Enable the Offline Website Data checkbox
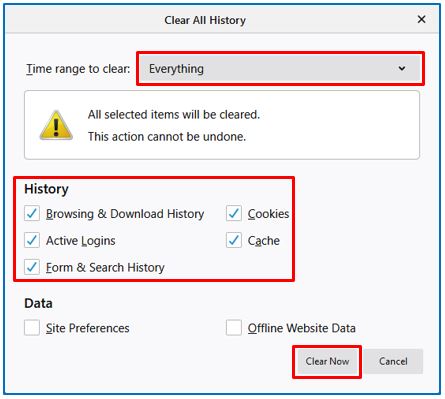 tap(234, 328)
